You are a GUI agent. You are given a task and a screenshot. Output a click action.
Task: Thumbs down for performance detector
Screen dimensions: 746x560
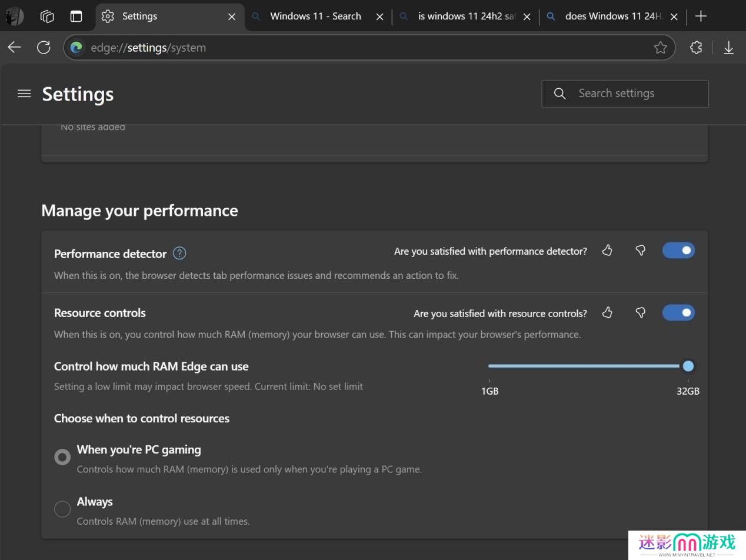coord(640,251)
